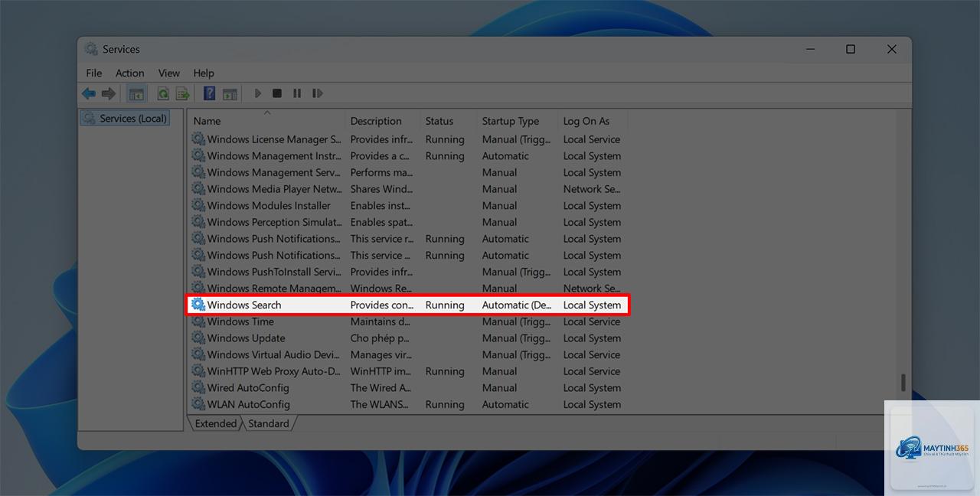Click the vertical scrollbar thumb in services list
Image resolution: width=980 pixels, height=496 pixels.
903,382
